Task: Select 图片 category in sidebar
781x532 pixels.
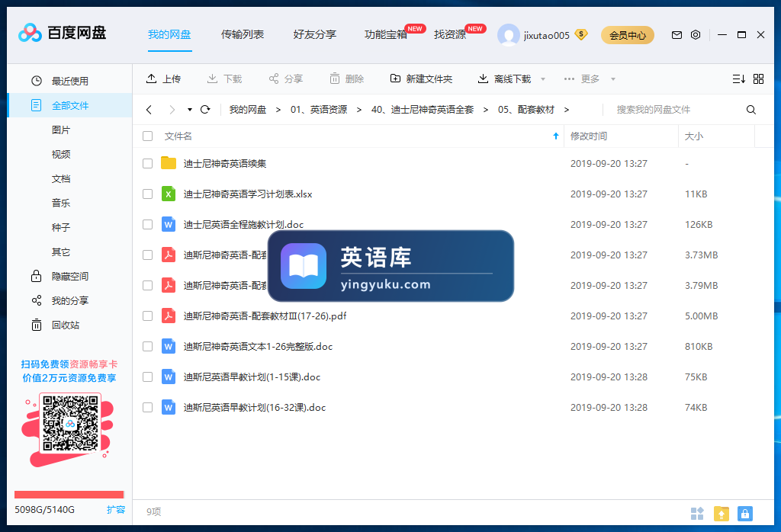Action: [x=61, y=130]
